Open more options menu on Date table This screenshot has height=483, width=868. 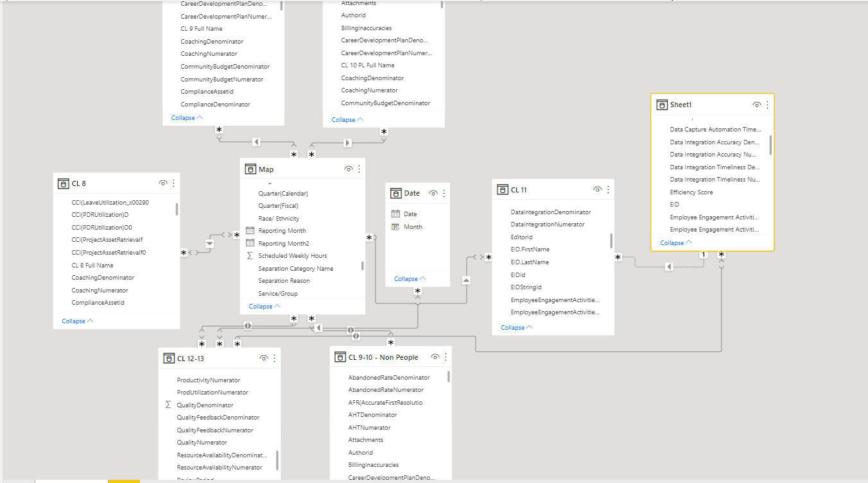444,193
